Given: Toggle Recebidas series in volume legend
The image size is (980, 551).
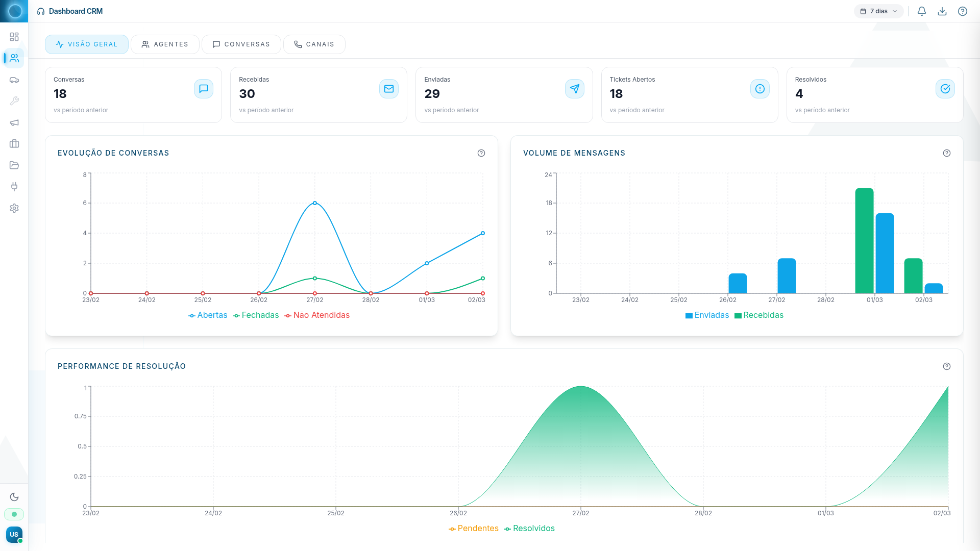Looking at the screenshot, I should [x=758, y=315].
